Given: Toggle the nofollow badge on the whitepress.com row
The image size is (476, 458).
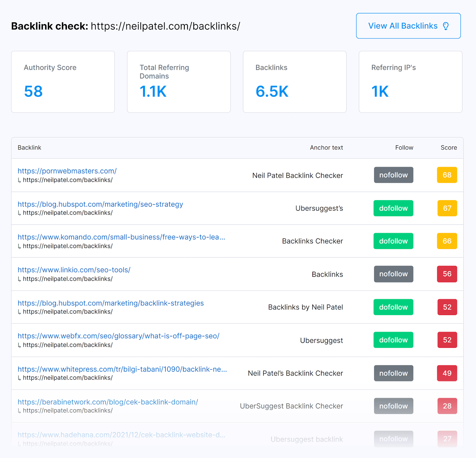Looking at the screenshot, I should click(393, 373).
